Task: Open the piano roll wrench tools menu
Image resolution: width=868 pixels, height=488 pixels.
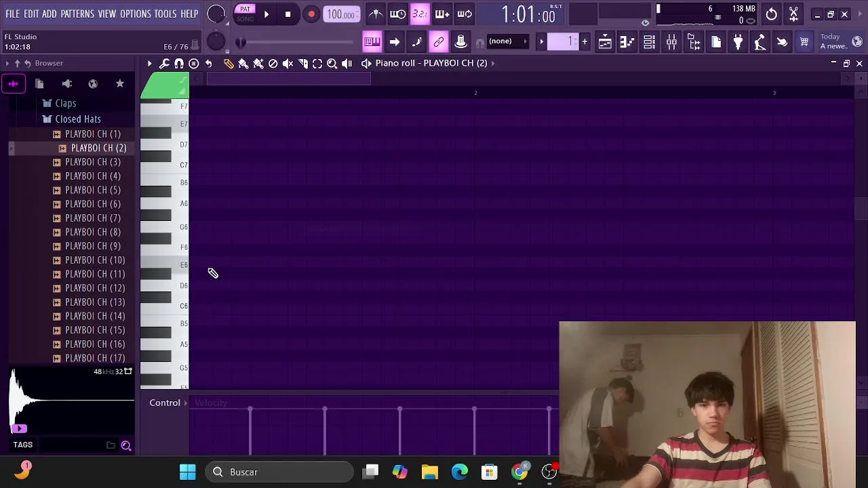Action: tap(164, 63)
